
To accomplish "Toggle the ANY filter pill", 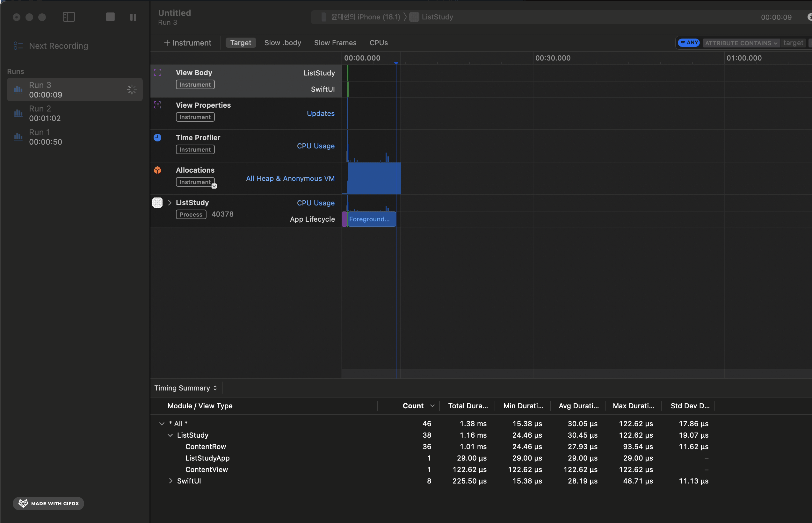I will pos(689,43).
